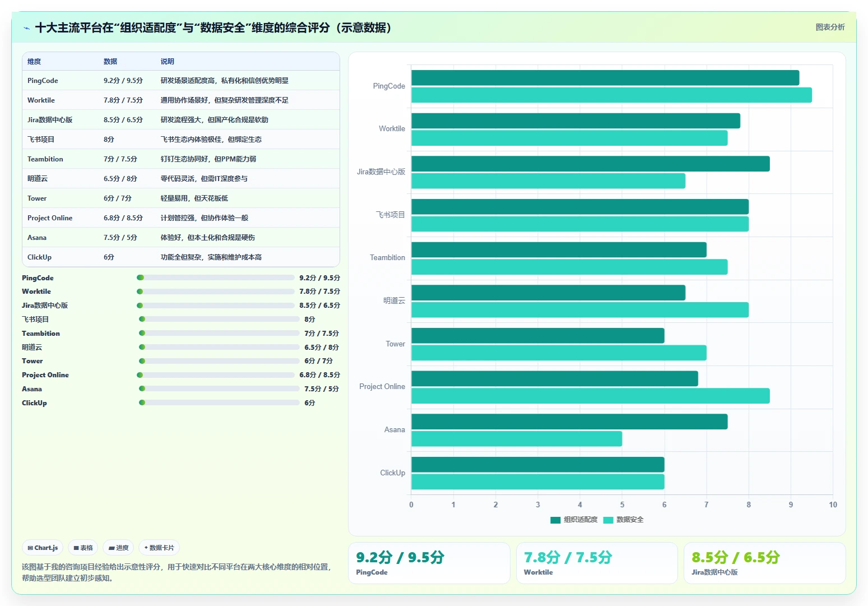Select the 表格 tag chip
Screen dimensions: 868x606
click(83, 548)
